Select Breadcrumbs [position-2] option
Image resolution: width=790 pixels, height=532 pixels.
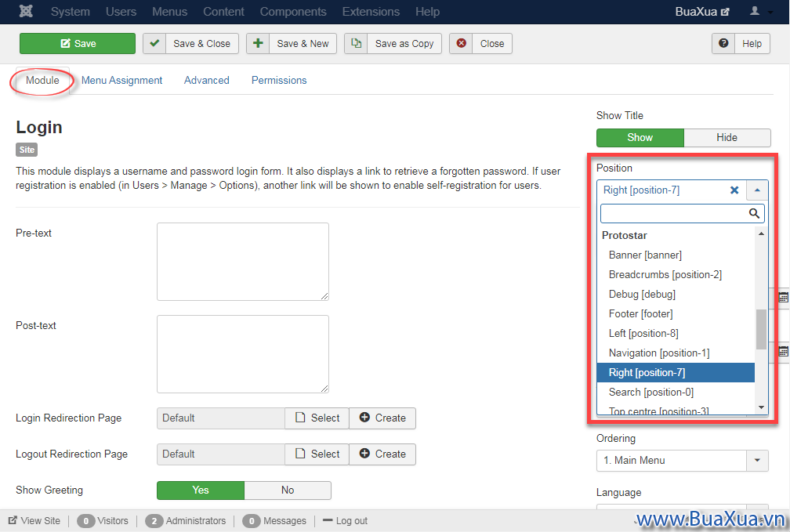point(675,274)
